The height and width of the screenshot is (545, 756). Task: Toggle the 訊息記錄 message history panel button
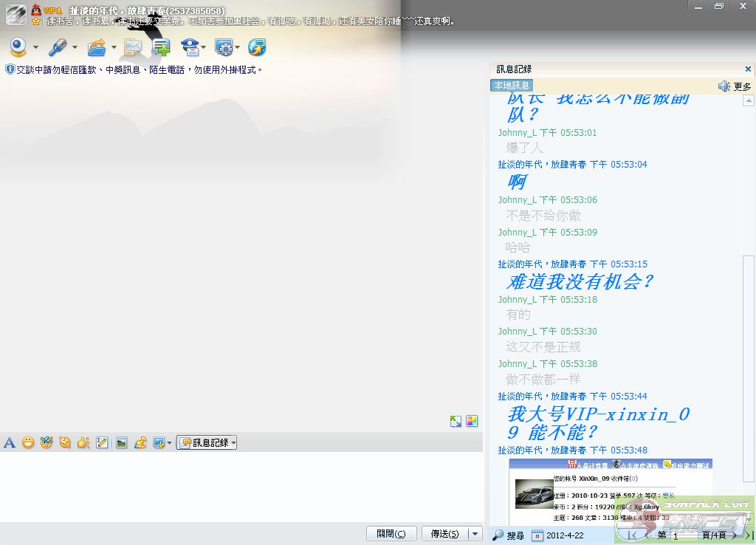coord(206,443)
